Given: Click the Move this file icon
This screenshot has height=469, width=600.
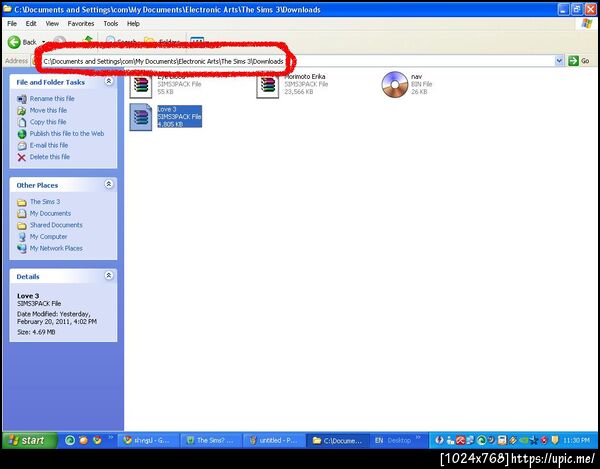Looking at the screenshot, I should pyautogui.click(x=22, y=111).
